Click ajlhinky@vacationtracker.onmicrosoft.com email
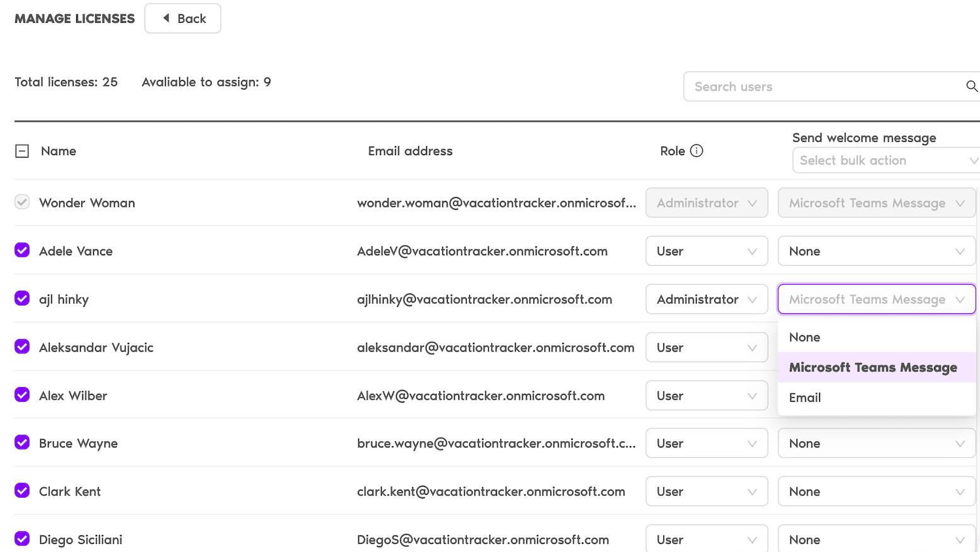The image size is (980, 552). click(x=484, y=299)
